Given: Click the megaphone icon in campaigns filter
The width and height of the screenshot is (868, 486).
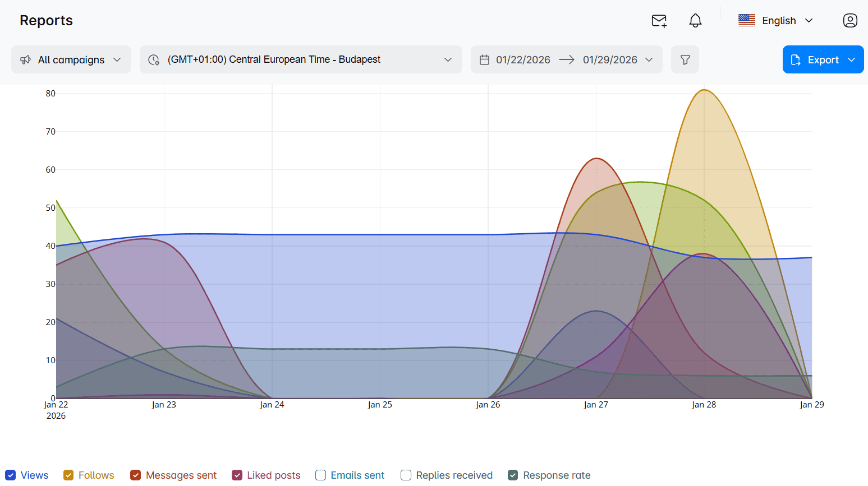Looking at the screenshot, I should coord(26,59).
